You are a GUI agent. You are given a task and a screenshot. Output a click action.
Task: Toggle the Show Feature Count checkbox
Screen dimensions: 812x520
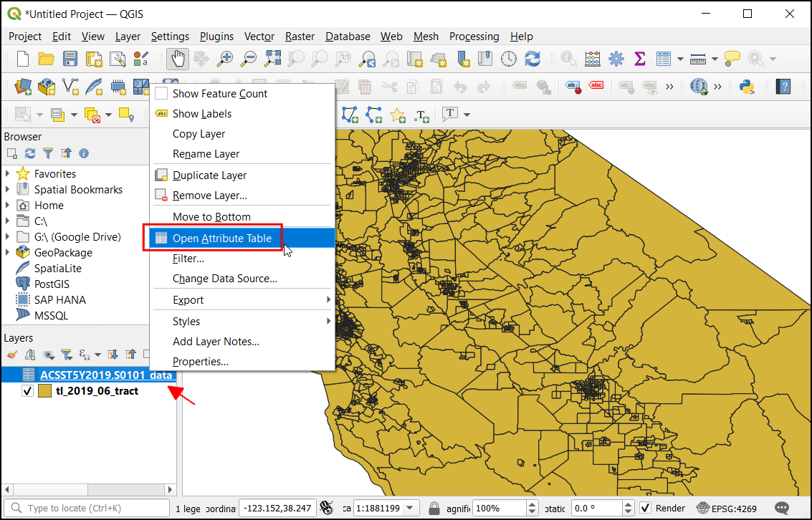(x=161, y=94)
